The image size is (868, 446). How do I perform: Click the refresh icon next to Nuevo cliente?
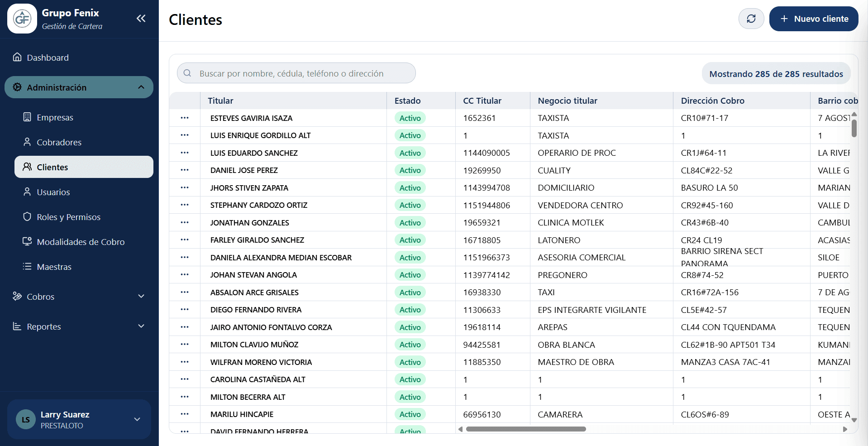point(751,19)
